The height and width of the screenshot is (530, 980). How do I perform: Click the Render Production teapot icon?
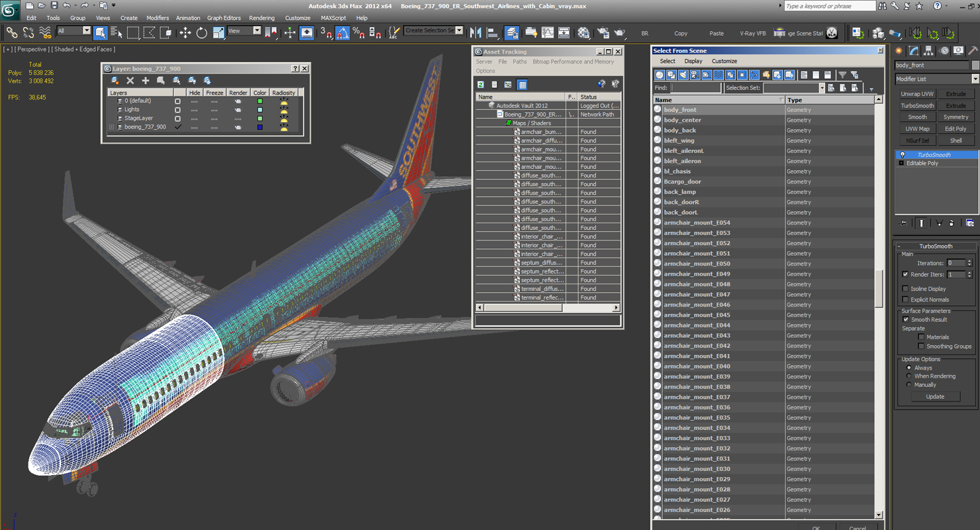pos(620,32)
